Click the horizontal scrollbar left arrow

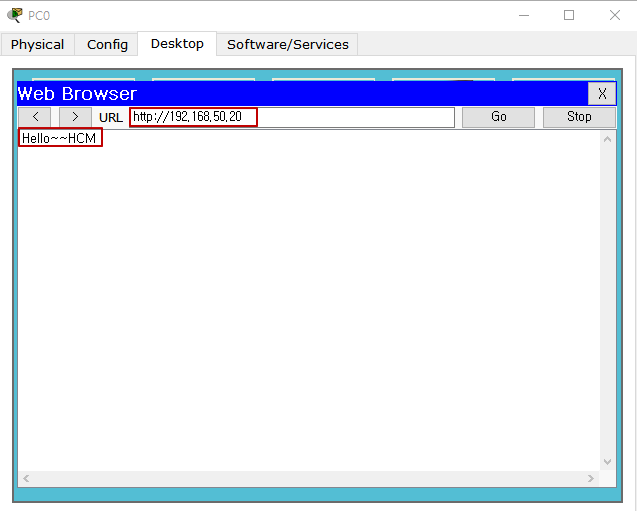[x=26, y=479]
